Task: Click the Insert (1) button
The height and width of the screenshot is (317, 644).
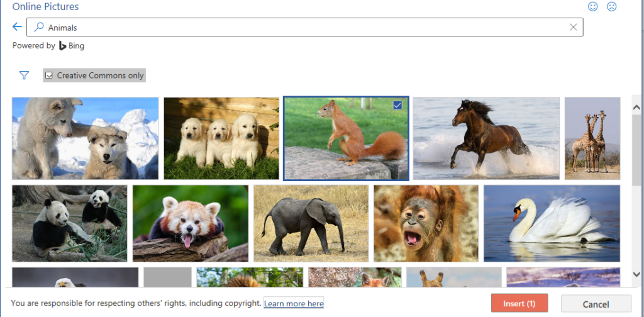Action: point(519,303)
